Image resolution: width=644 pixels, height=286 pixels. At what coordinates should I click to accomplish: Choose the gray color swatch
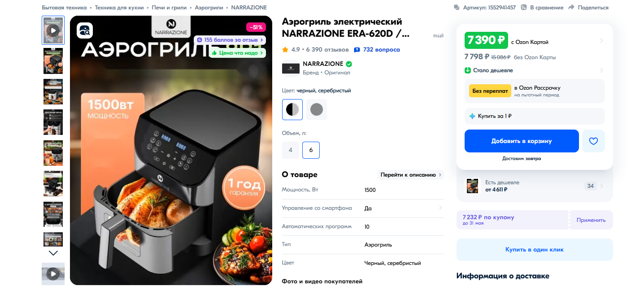(x=317, y=109)
